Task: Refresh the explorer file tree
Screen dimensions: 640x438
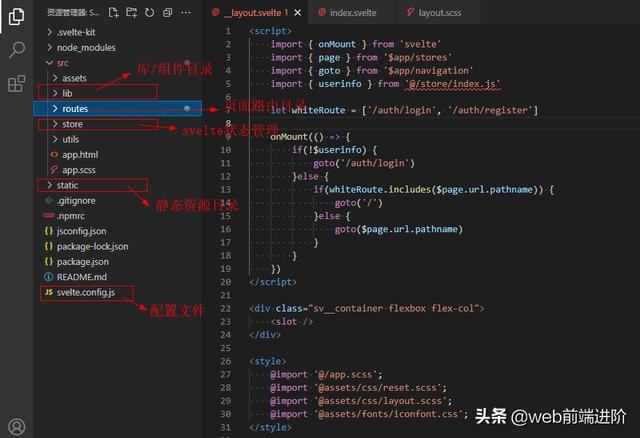Action: point(149,13)
